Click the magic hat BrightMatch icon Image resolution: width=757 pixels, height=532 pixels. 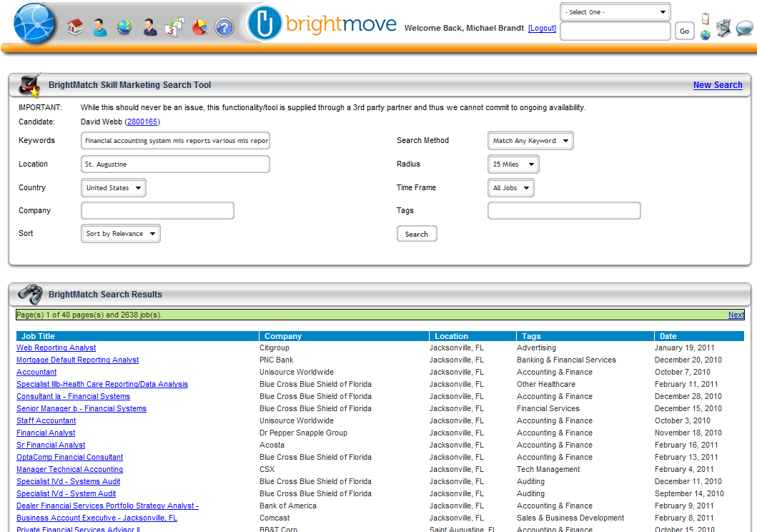[x=29, y=85]
